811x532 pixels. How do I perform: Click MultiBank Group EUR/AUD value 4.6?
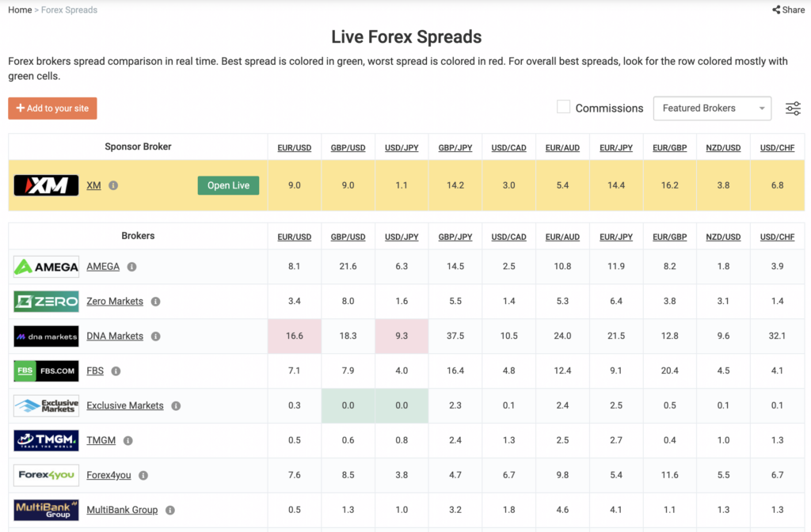click(x=563, y=510)
